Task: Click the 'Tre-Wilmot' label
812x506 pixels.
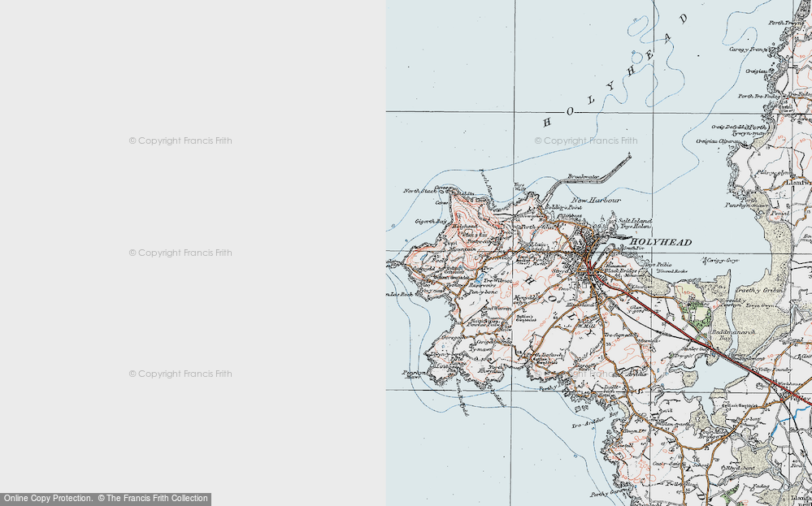Action: pyautogui.click(x=498, y=280)
